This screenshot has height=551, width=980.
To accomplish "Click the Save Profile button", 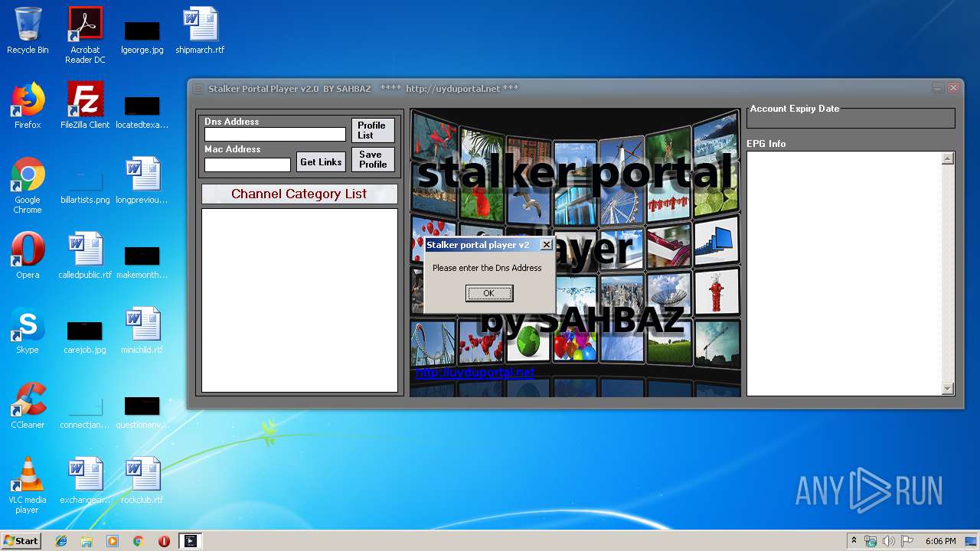I will 373,159.
